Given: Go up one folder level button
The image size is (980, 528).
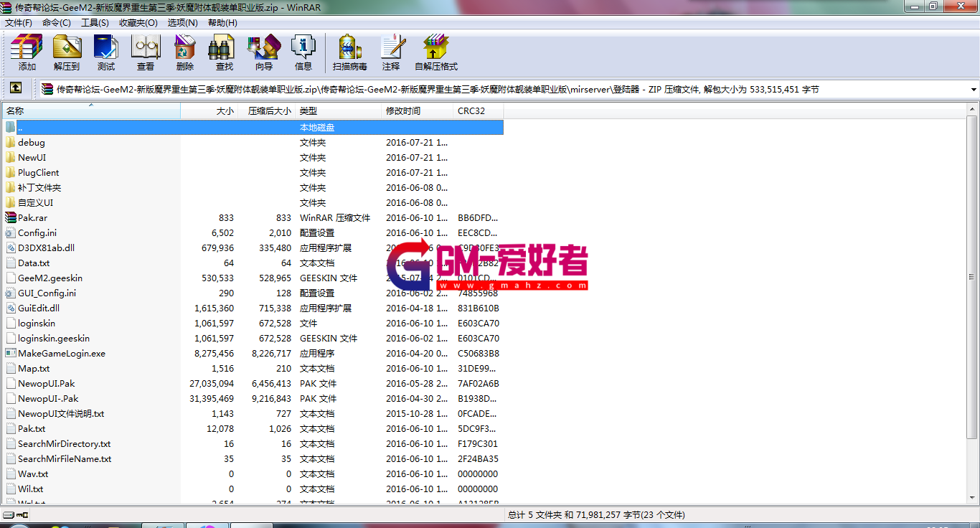Looking at the screenshot, I should (15, 89).
